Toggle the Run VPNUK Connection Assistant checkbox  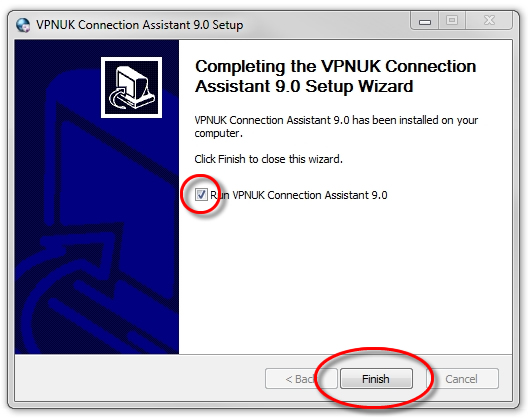point(201,194)
